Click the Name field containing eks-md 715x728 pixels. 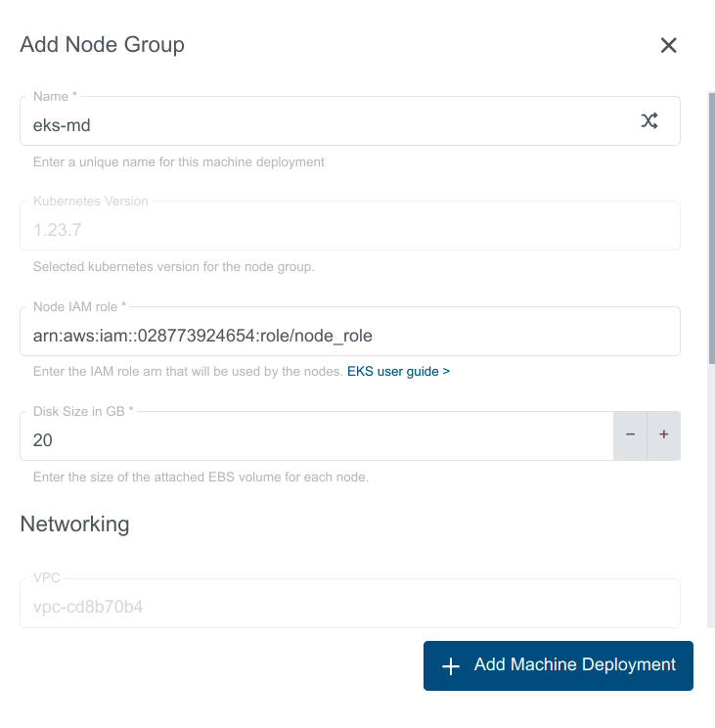coord(323,124)
